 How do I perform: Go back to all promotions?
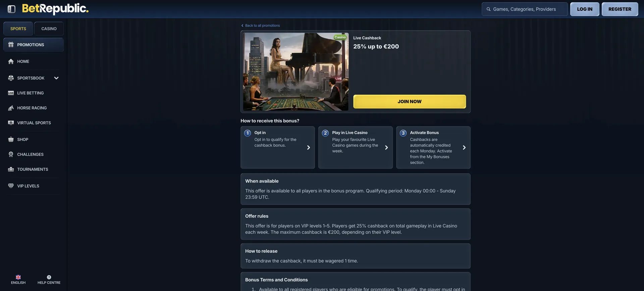[261, 25]
